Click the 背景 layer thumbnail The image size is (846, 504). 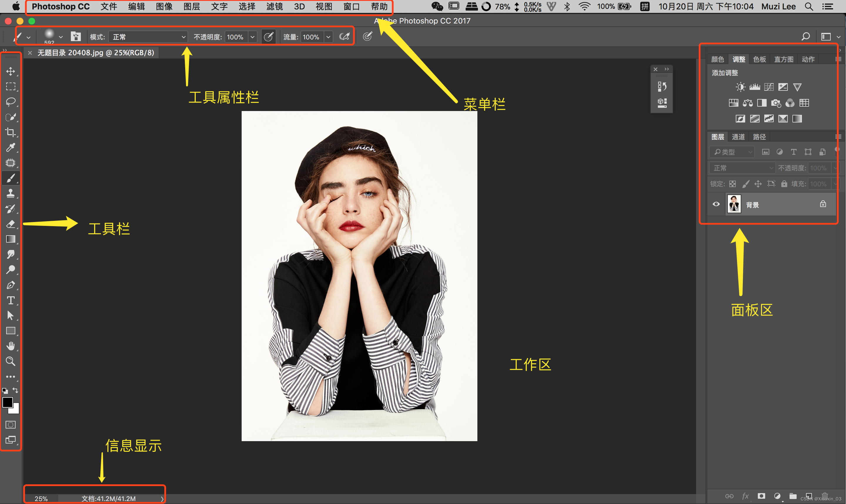[x=734, y=204]
